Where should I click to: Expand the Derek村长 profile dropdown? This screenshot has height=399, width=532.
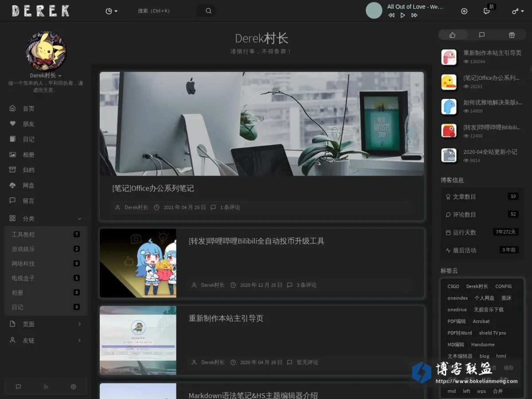(x=46, y=76)
